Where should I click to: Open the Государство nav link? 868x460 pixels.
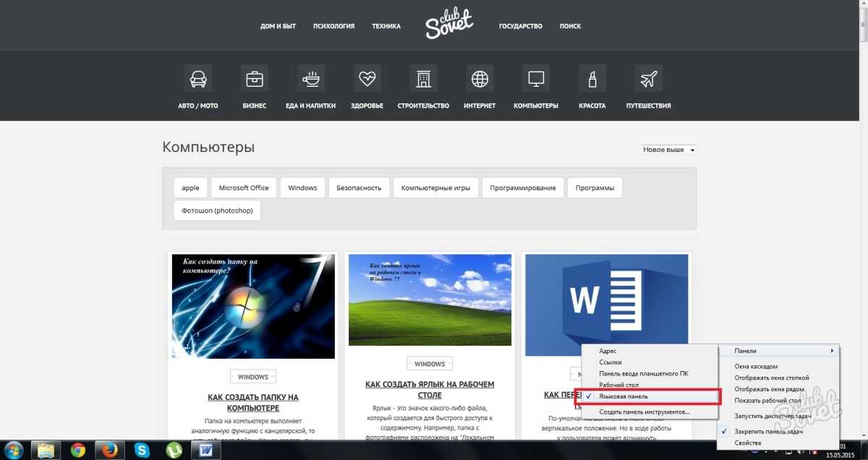tap(521, 26)
